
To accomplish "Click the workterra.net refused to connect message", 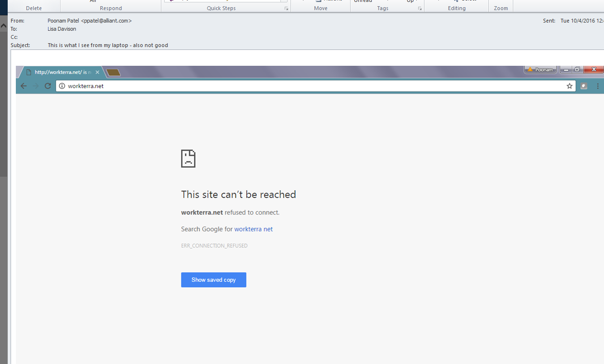I will point(230,212).
